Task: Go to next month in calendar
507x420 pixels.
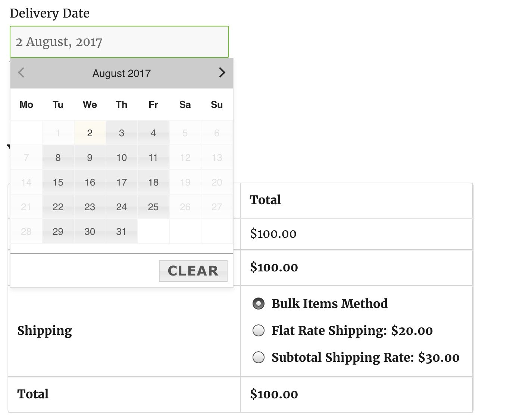Action: (222, 72)
